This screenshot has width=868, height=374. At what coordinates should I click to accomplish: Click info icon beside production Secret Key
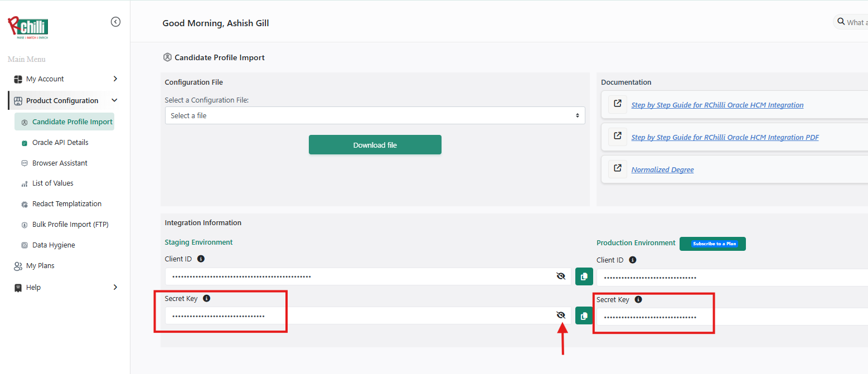tap(638, 300)
